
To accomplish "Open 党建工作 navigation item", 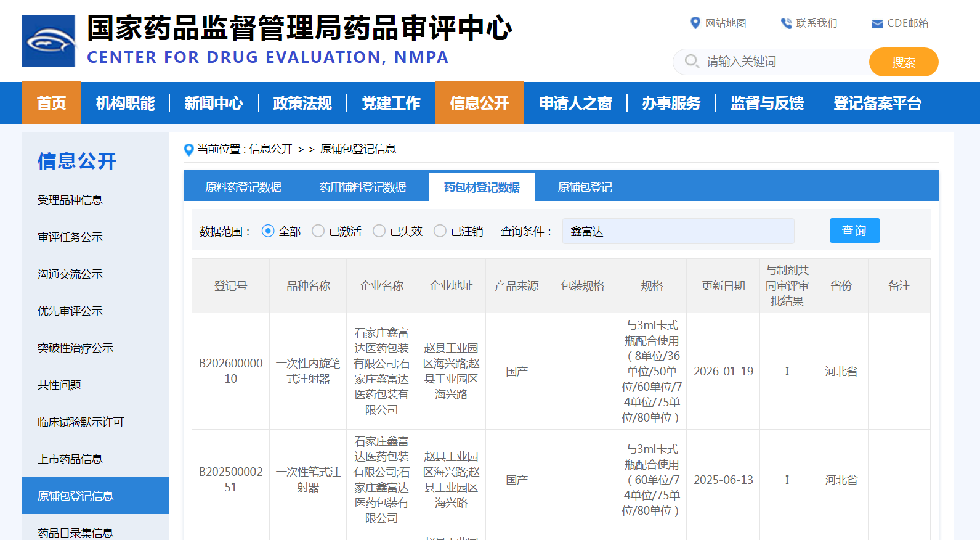I will point(391,103).
